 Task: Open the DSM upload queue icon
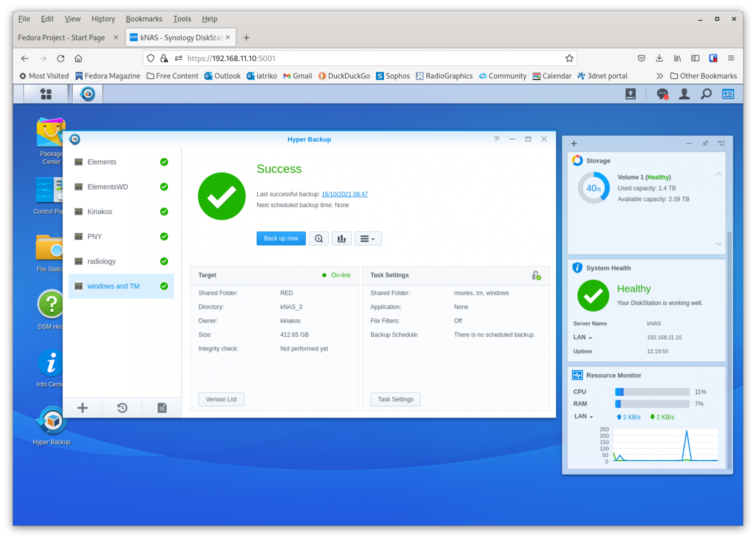coord(630,94)
